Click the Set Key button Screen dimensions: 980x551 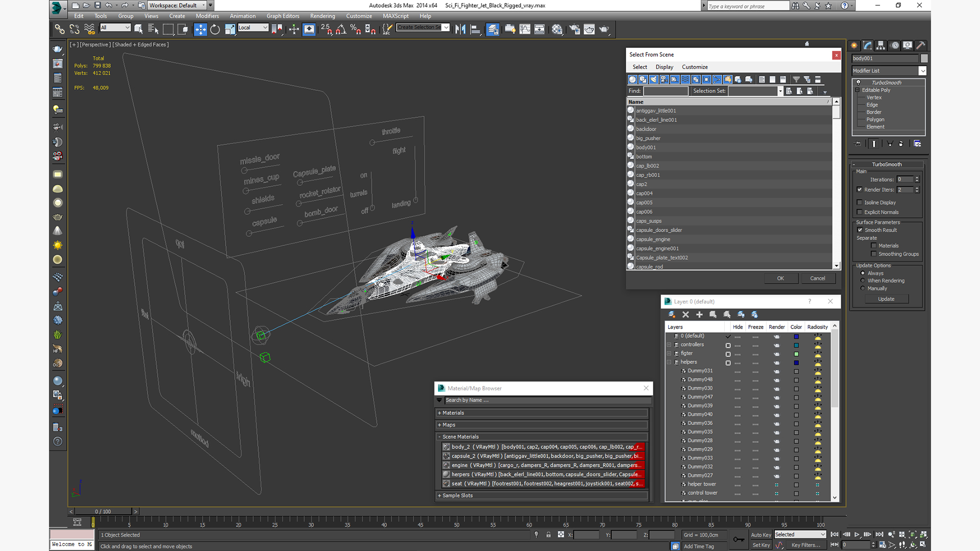coord(761,545)
